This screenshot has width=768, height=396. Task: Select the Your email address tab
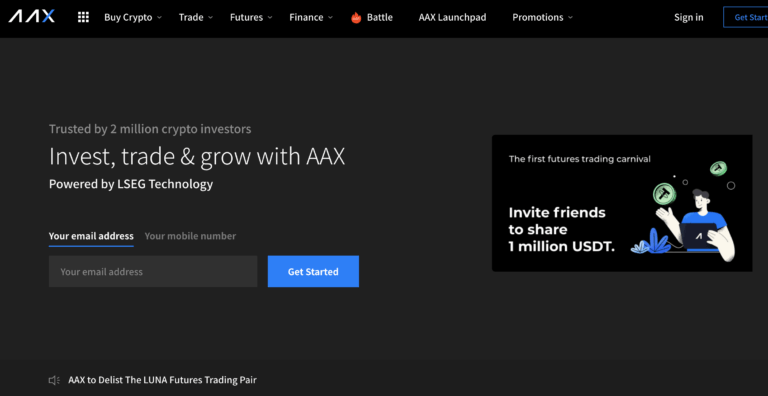tap(91, 236)
